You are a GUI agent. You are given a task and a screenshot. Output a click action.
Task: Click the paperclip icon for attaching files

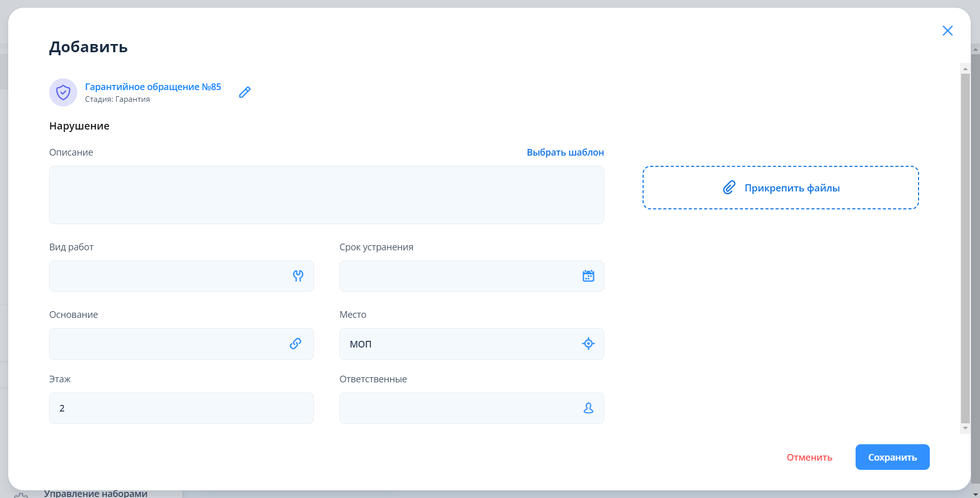click(729, 188)
